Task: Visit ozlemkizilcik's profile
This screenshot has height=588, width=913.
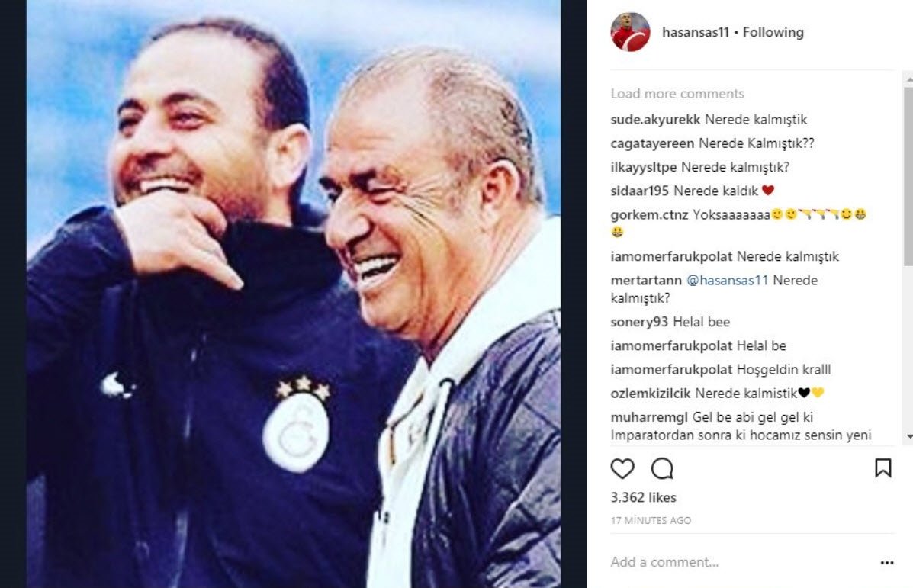Action: (x=651, y=394)
